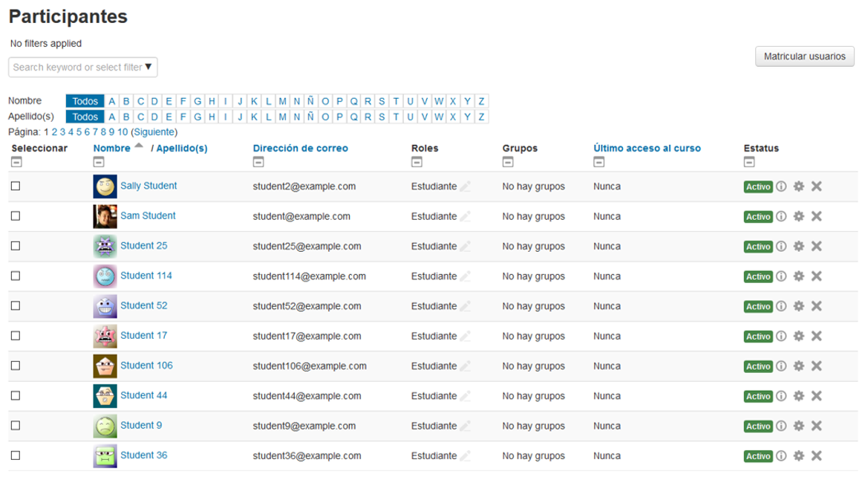
Task: Click the X icon in Student 17's row
Action: (x=816, y=336)
